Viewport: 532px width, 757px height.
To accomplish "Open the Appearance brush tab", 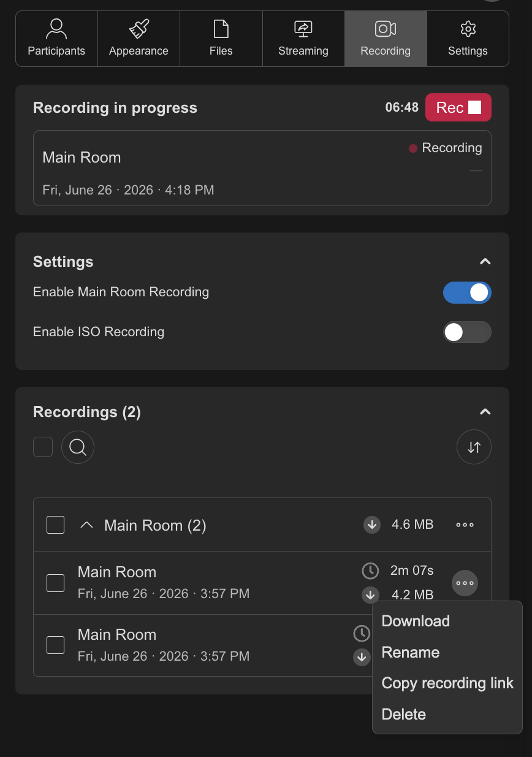I will 139,38.
